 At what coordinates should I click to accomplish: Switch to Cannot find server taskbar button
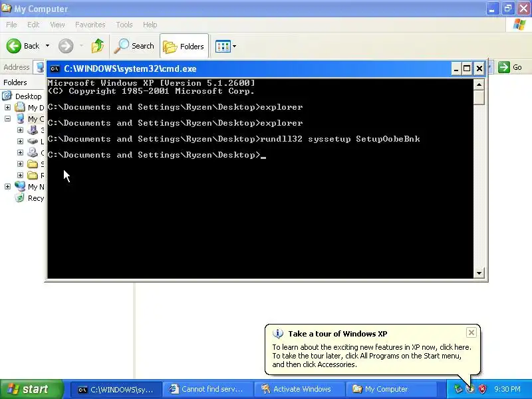click(x=207, y=390)
